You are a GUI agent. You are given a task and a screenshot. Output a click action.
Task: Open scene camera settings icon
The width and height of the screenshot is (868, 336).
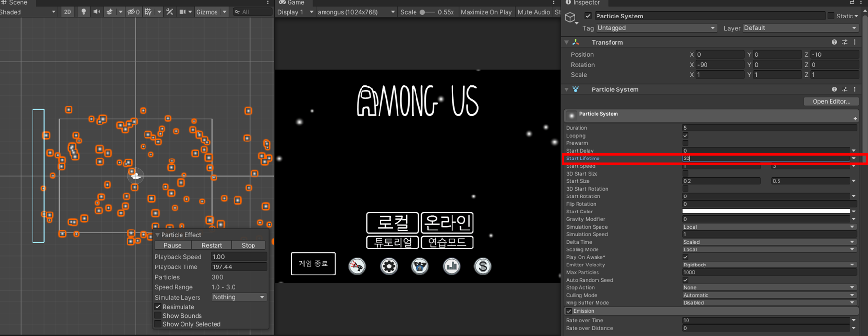coord(182,12)
